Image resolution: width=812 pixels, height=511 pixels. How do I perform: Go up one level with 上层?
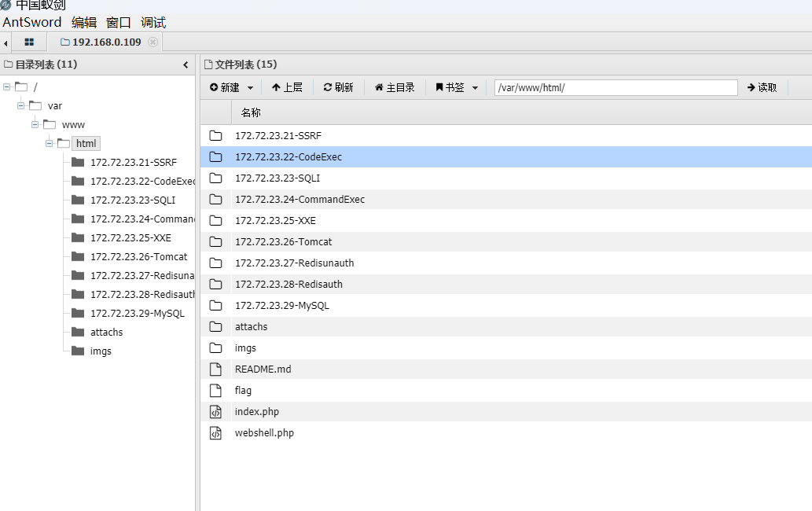click(x=287, y=87)
